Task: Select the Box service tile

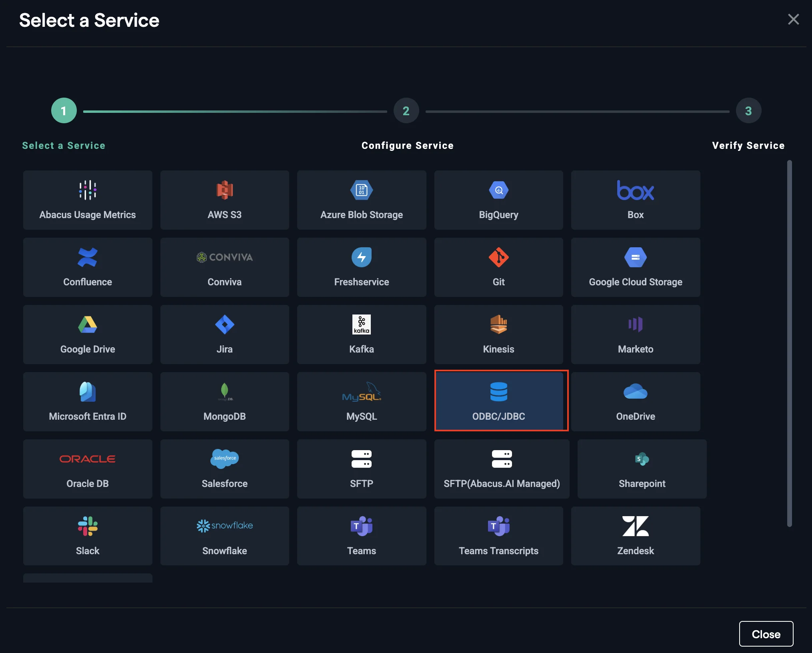Action: 635,200
